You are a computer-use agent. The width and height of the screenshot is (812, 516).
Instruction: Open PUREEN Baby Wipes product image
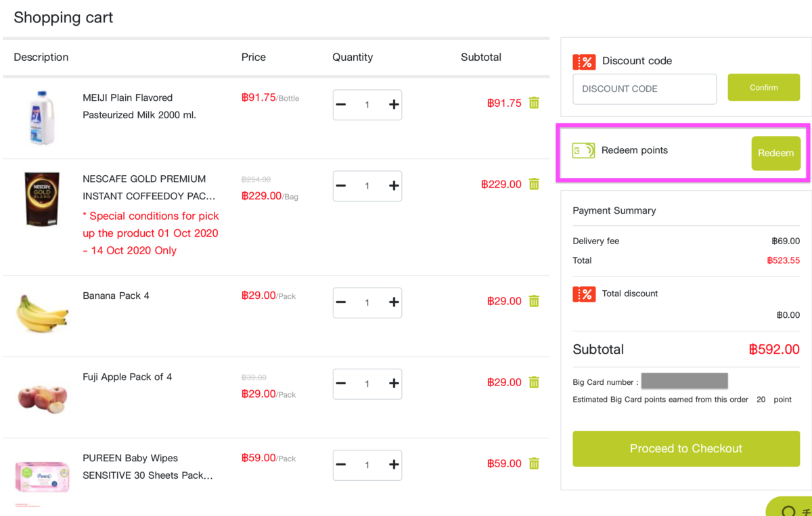(42, 477)
